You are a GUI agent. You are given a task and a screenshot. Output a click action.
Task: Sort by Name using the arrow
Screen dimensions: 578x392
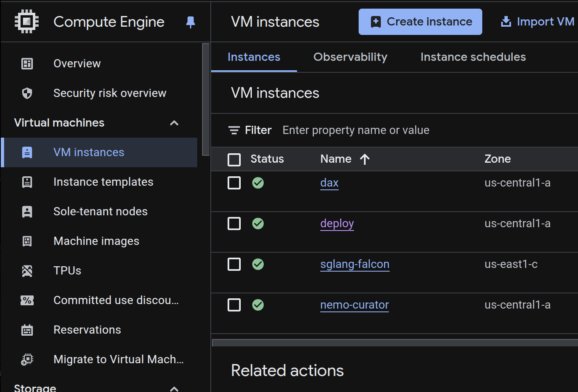click(365, 159)
